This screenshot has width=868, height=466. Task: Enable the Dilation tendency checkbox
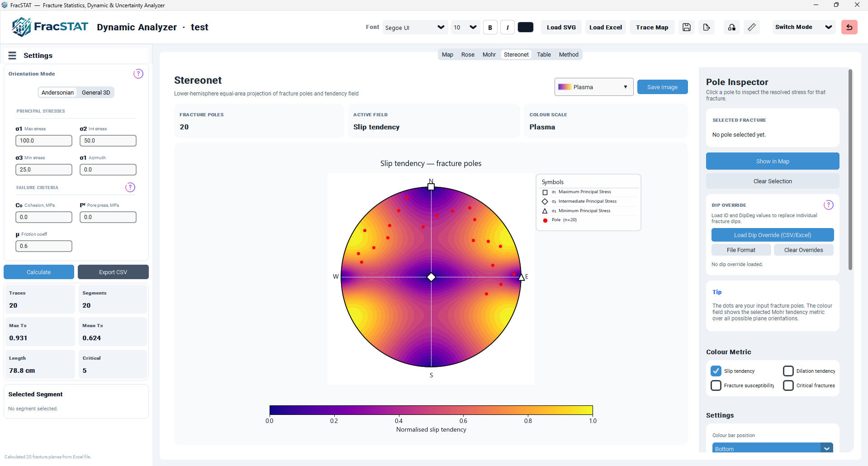[x=788, y=371]
